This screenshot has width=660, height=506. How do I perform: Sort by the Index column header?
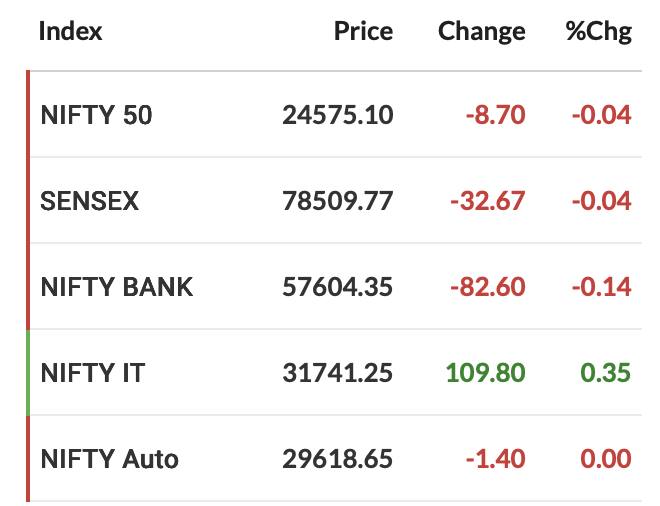pyautogui.click(x=70, y=31)
